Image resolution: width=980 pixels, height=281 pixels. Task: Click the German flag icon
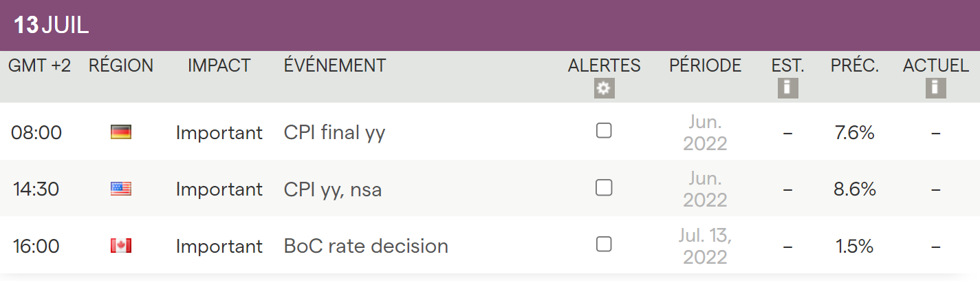[121, 132]
